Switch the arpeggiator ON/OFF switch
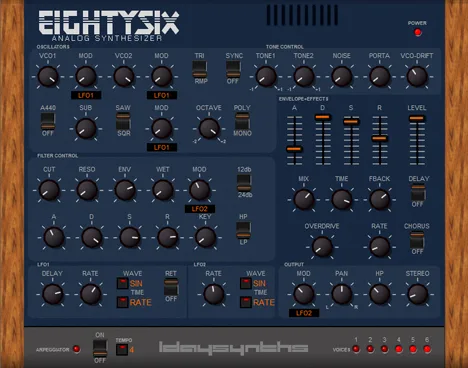Image resolution: width=468 pixels, height=368 pixels. [100, 348]
